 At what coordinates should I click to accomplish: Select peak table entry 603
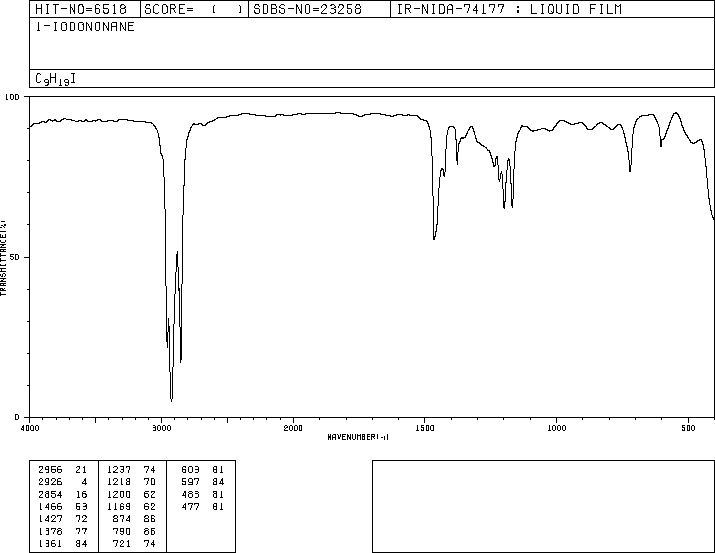(191, 470)
